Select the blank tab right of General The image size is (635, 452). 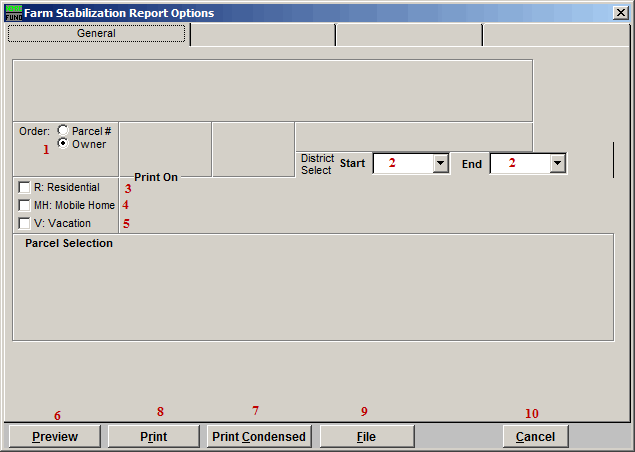[262, 35]
